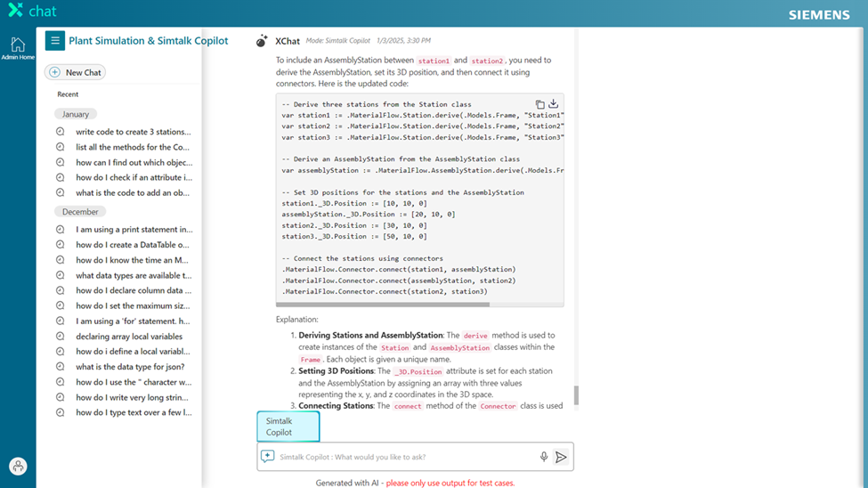
Task: Open 'how do I create a DataTable' chat
Action: (132, 245)
